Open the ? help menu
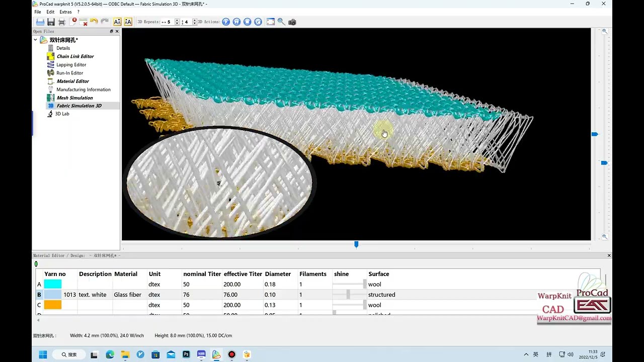 point(78,12)
